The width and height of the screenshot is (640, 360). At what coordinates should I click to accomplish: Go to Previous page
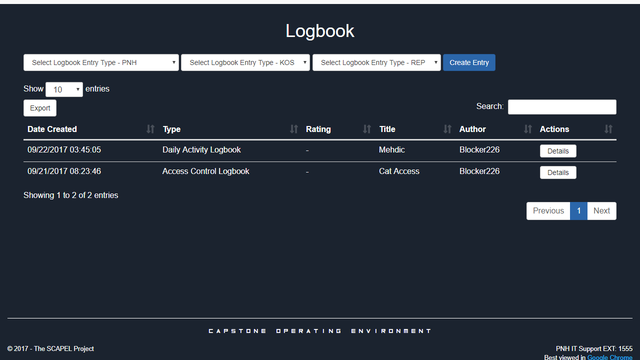tap(548, 211)
